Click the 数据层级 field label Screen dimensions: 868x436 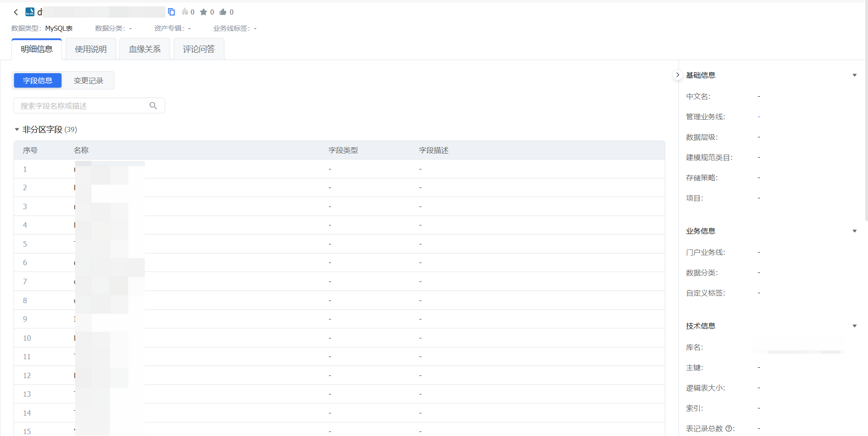(702, 137)
